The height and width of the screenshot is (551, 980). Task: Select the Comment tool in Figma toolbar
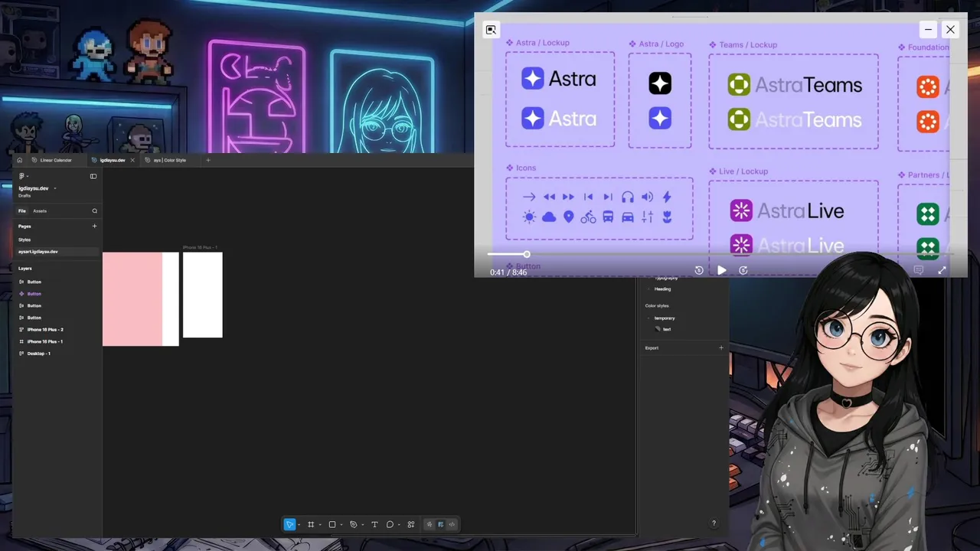pyautogui.click(x=390, y=524)
